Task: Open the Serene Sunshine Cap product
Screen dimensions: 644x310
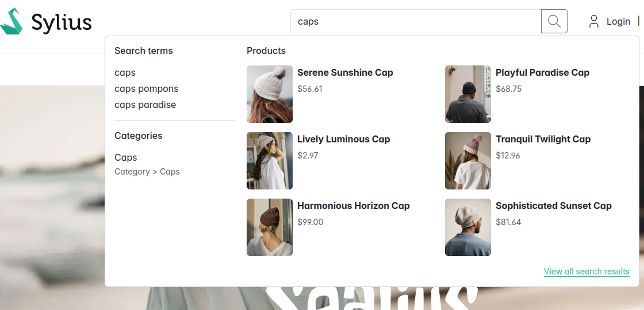Action: [345, 72]
